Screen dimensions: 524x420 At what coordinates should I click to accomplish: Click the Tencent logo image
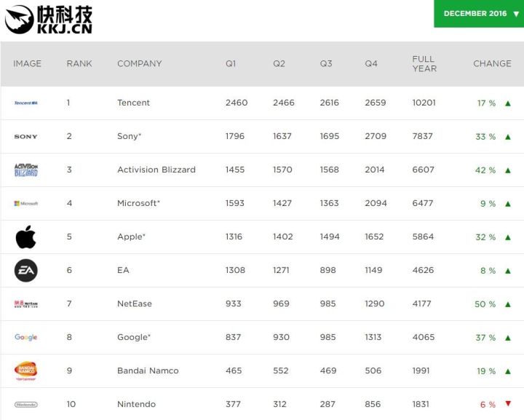26,103
